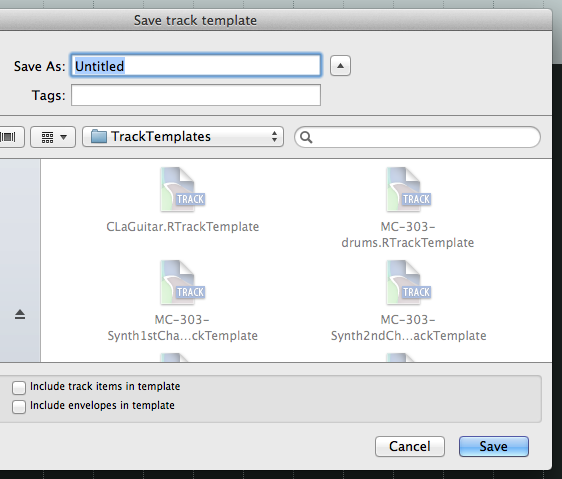The image size is (562, 479).
Task: Select the MC-303-drums track template icon
Action: [409, 190]
